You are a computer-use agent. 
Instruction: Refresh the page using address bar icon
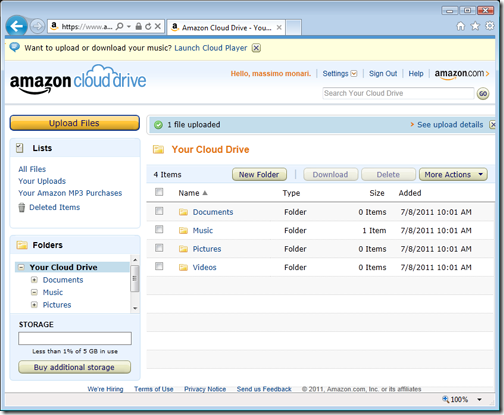pos(148,26)
